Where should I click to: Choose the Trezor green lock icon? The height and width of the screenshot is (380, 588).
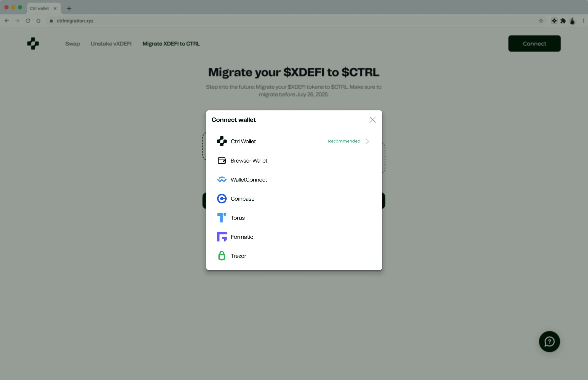[x=222, y=256]
